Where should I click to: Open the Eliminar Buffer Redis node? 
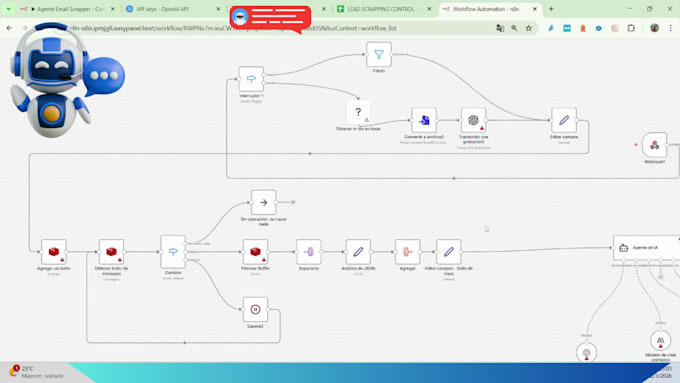point(255,252)
